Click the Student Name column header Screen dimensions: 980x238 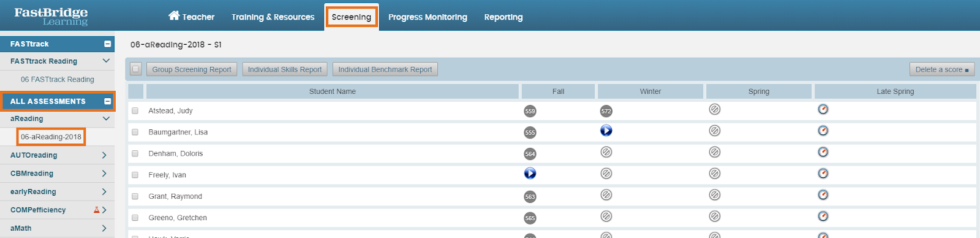pyautogui.click(x=333, y=91)
